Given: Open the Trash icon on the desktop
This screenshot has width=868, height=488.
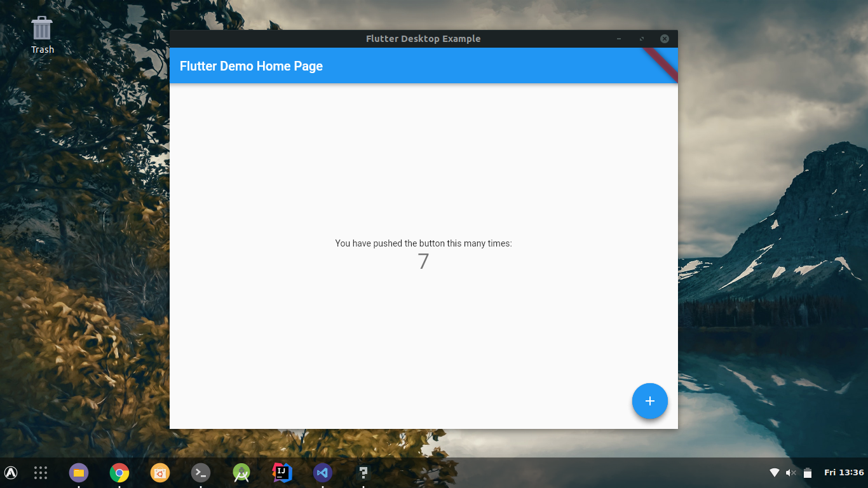Looking at the screenshot, I should (x=42, y=36).
